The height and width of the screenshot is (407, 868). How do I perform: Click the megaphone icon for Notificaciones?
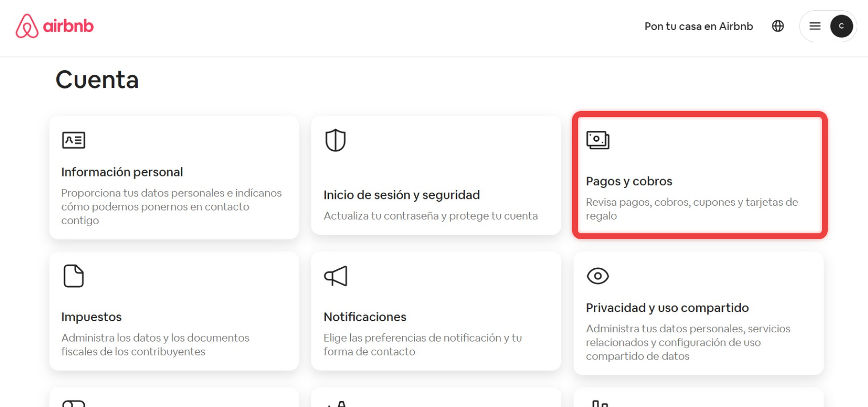point(336,276)
